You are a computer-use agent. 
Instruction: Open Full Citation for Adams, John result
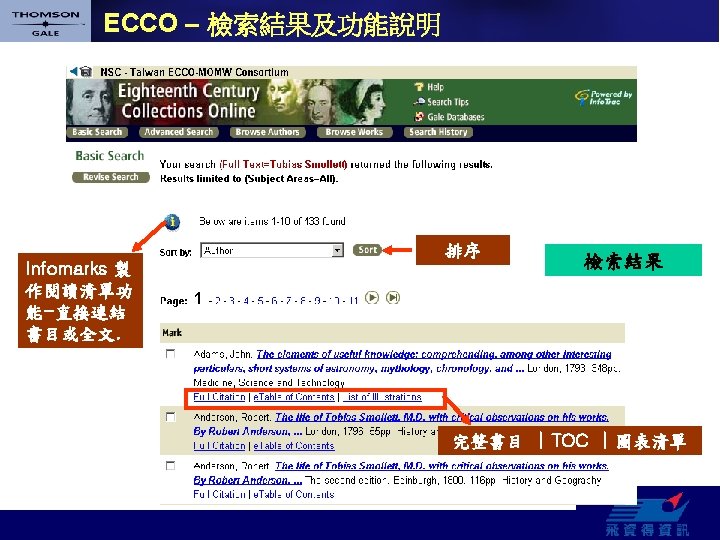coord(219,397)
